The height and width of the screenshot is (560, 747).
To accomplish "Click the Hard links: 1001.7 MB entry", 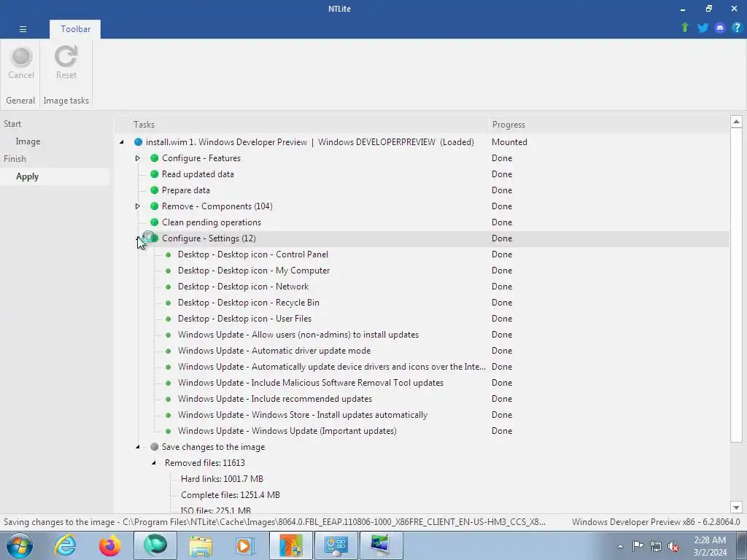I will point(222,479).
